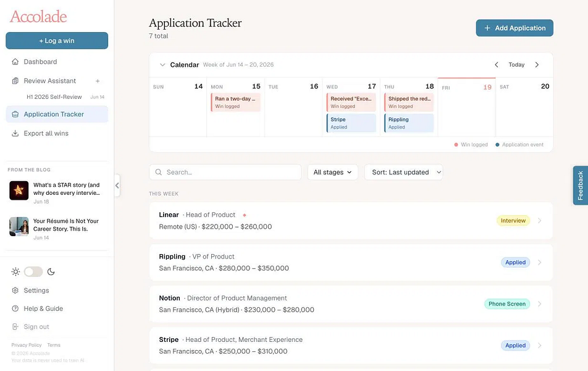Open the Sort: Last updated dropdown
The width and height of the screenshot is (588, 371).
403,172
